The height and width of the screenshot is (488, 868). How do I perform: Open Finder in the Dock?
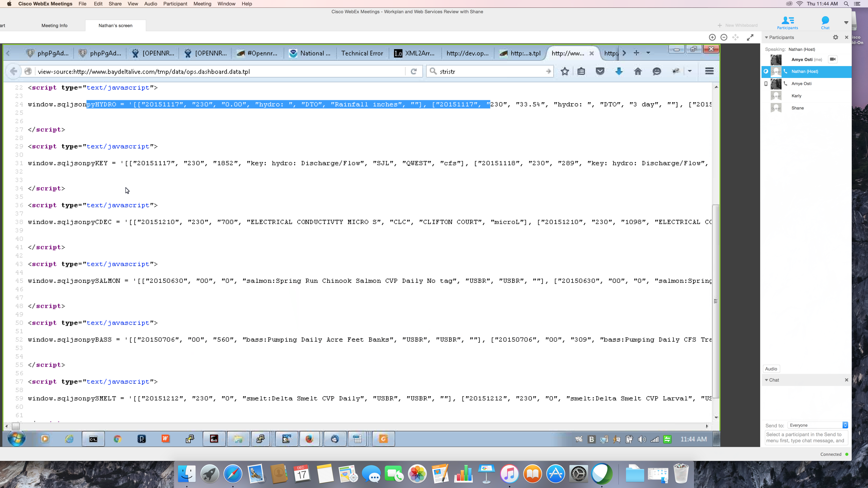coord(186,474)
